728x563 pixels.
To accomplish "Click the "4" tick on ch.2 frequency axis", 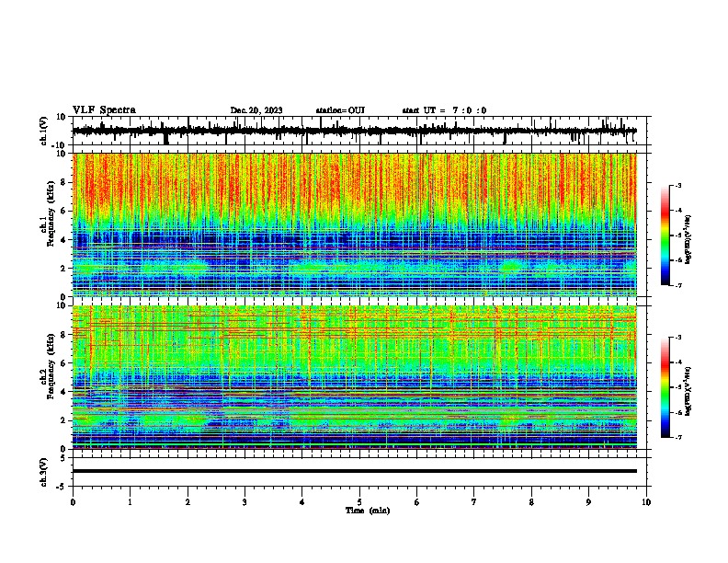I will (63, 392).
